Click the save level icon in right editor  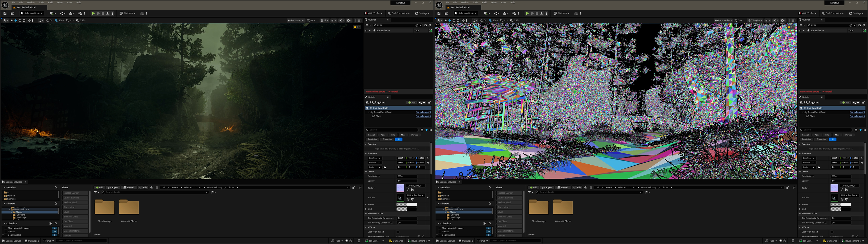tap(439, 13)
